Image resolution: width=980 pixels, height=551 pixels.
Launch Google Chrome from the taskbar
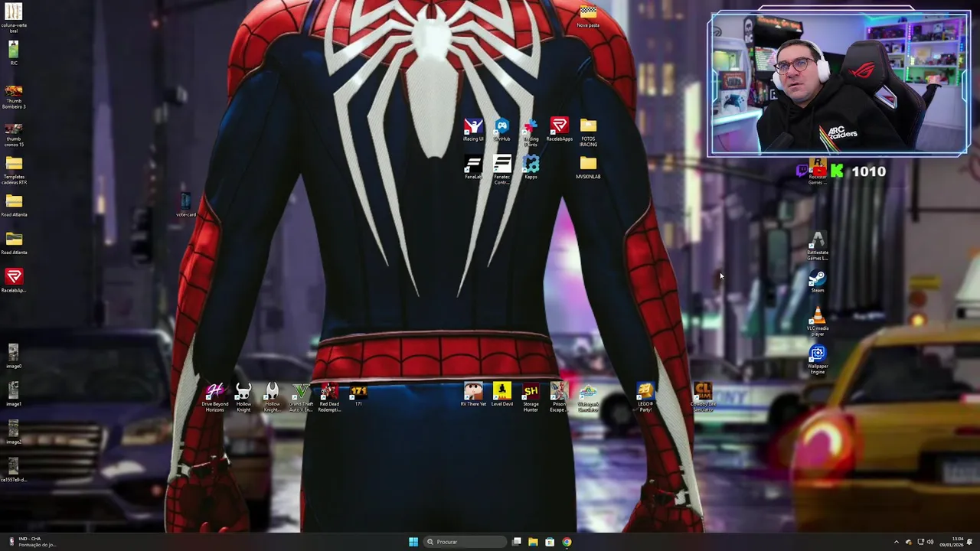[567, 542]
